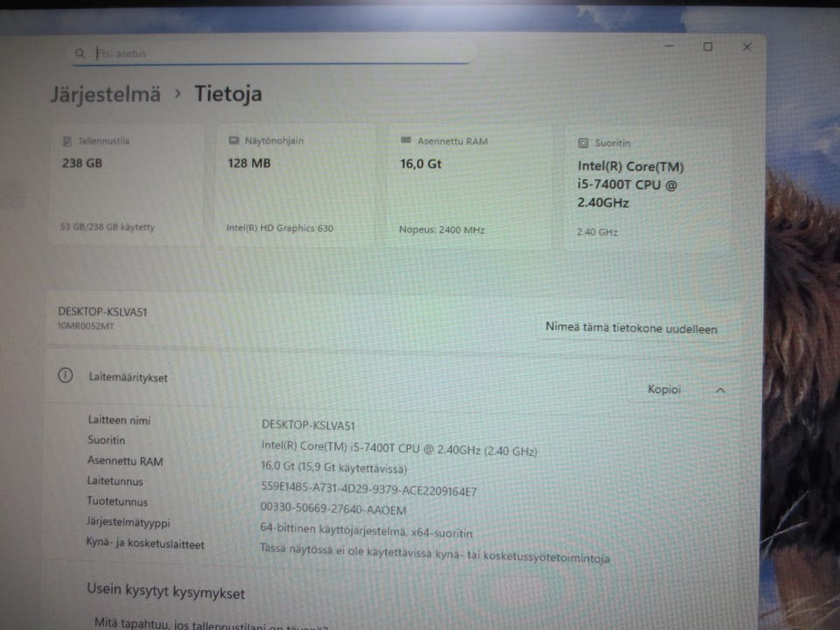
Task: Click the Järjestelmätyyppi label
Action: click(128, 522)
